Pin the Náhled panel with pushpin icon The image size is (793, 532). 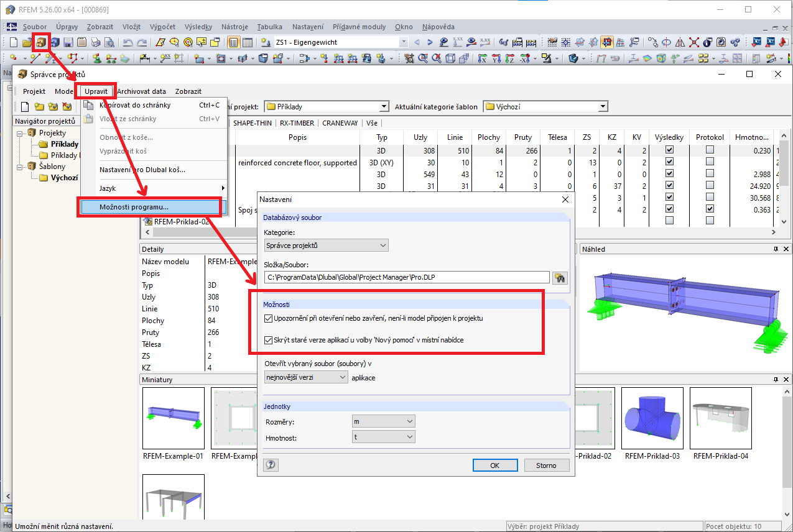(x=776, y=249)
